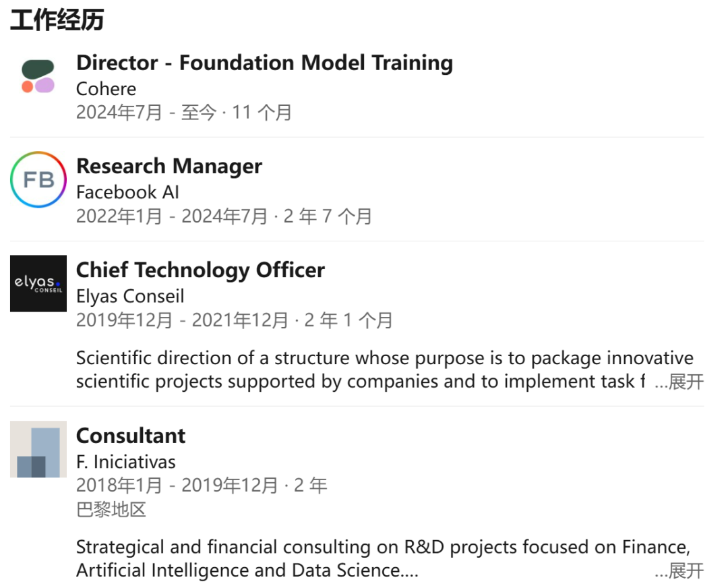
Task: Select the 巴黎地区 location text
Action: 111,510
